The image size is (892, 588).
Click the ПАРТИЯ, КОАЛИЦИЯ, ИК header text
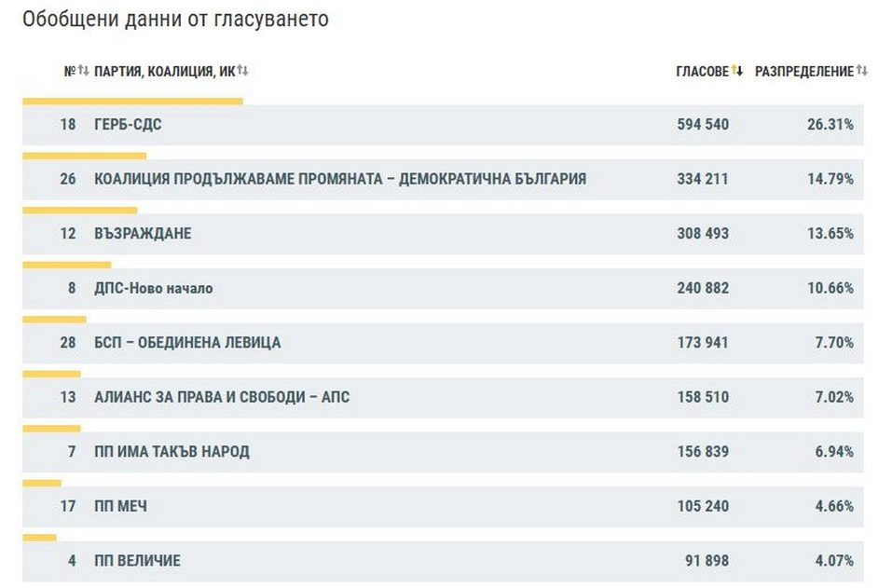coord(164,72)
